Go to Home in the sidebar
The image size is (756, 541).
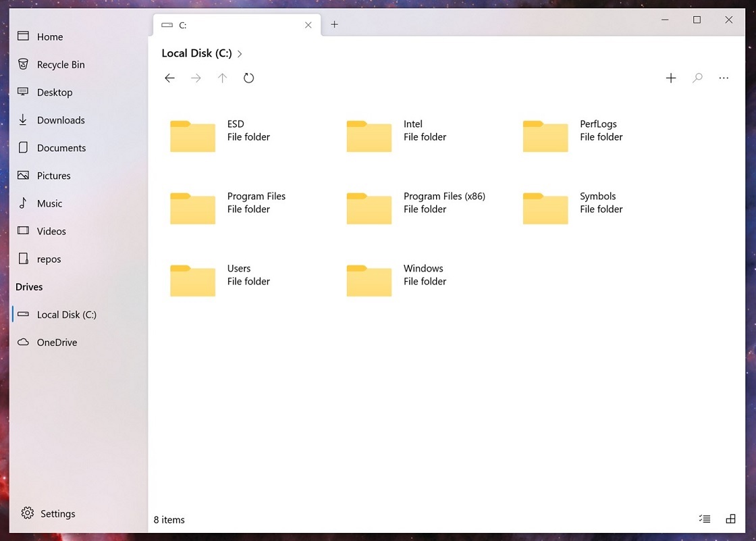pyautogui.click(x=50, y=36)
